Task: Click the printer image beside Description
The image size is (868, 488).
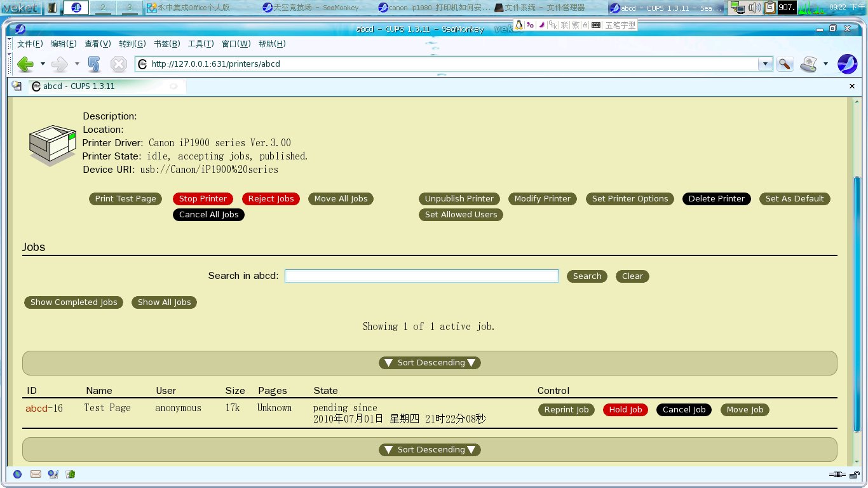Action: click(x=53, y=146)
